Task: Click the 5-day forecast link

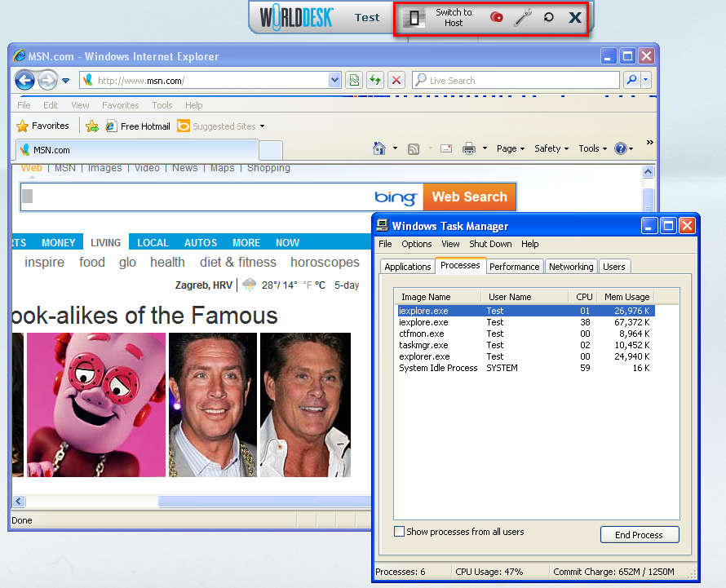Action: pos(347,285)
